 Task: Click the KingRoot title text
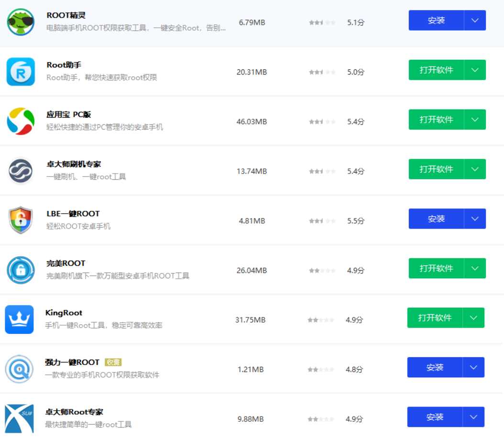64,313
